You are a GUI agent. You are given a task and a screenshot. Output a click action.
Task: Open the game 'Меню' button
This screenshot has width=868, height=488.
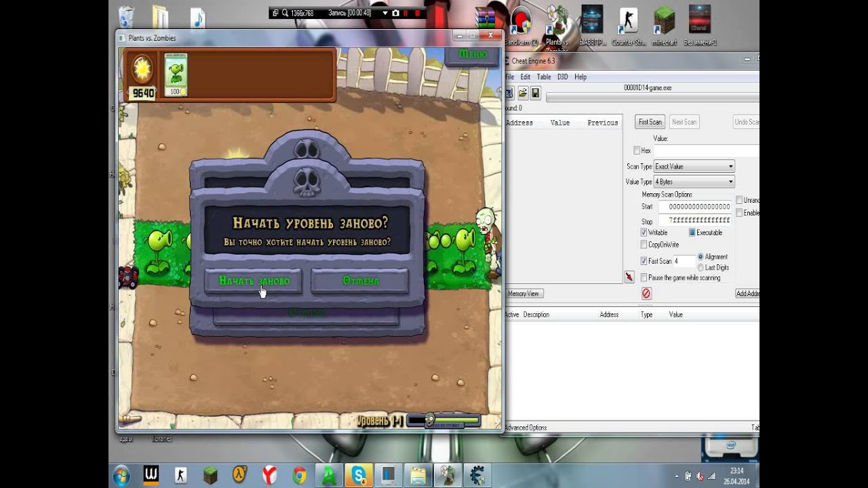pos(473,54)
